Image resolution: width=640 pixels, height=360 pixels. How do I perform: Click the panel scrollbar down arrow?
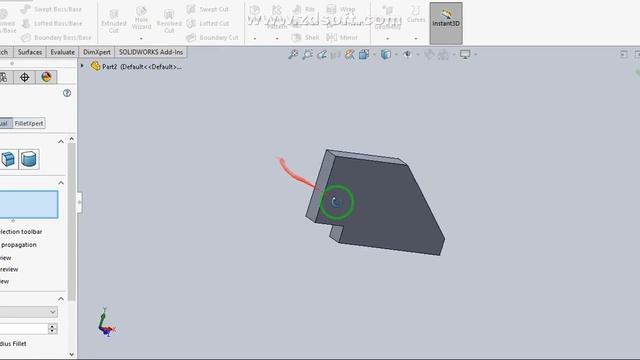click(71, 354)
